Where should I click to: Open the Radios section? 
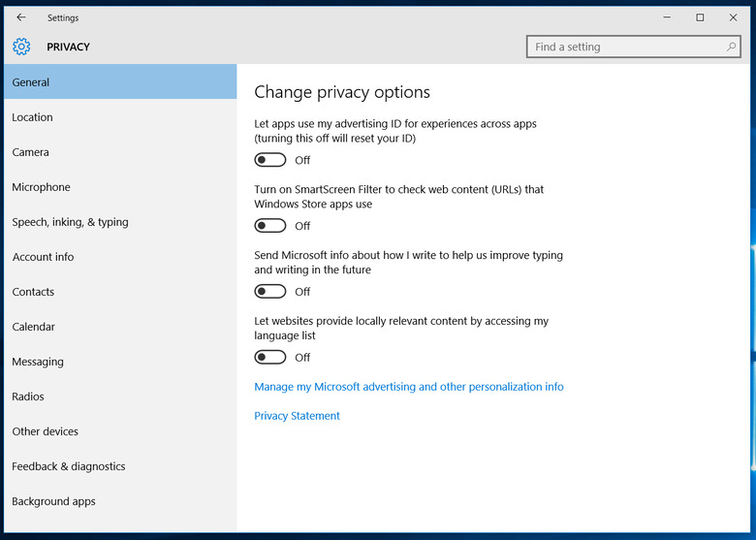click(x=120, y=397)
